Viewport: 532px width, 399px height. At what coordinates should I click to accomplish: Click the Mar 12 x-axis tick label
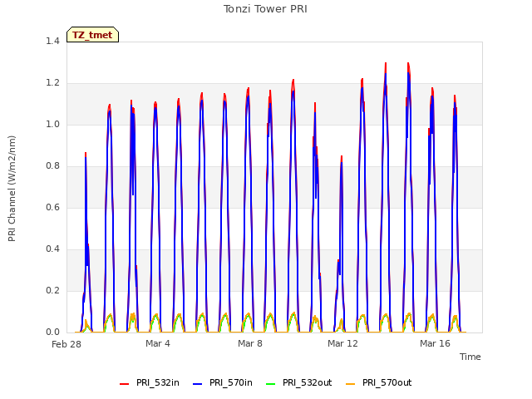click(x=342, y=343)
